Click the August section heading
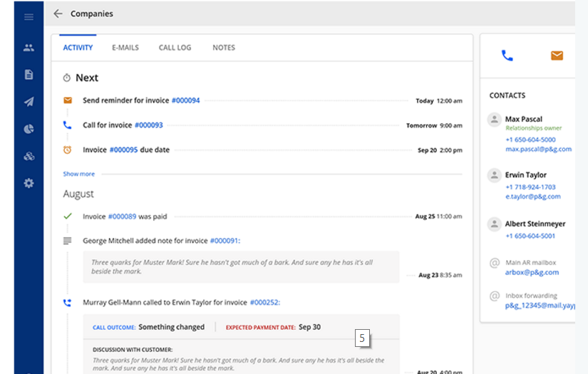Viewport: 588px width, 374px height. coord(78,194)
